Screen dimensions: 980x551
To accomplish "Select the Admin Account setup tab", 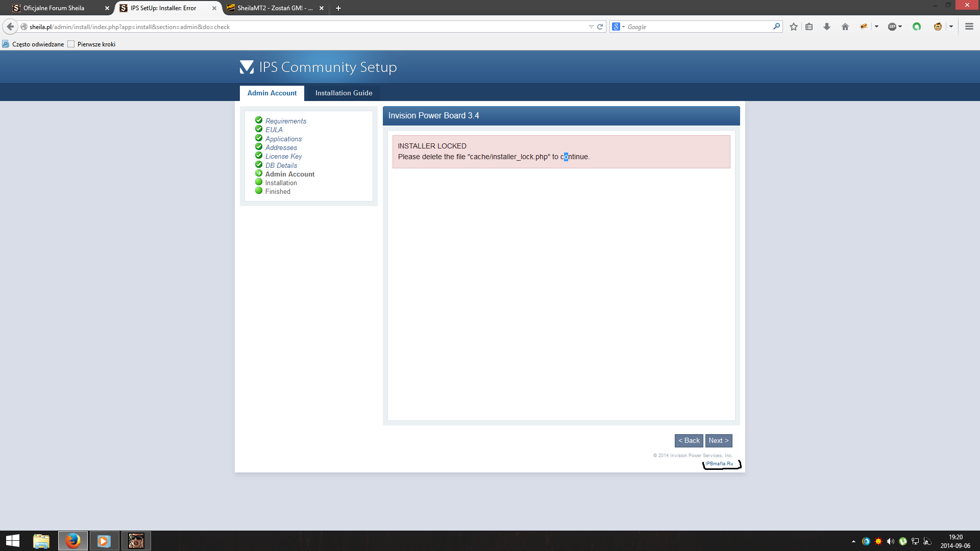I will coord(272,93).
